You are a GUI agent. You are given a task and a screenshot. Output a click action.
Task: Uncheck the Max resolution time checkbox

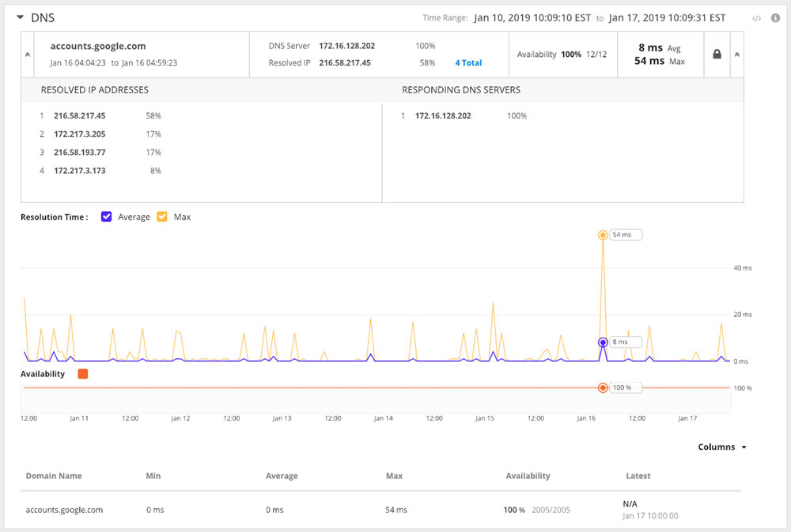(x=162, y=217)
